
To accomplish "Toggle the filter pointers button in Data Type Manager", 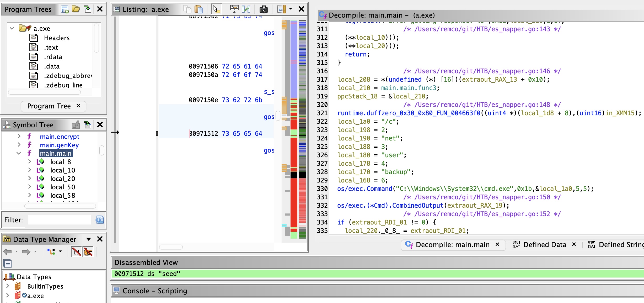I will (x=88, y=252).
